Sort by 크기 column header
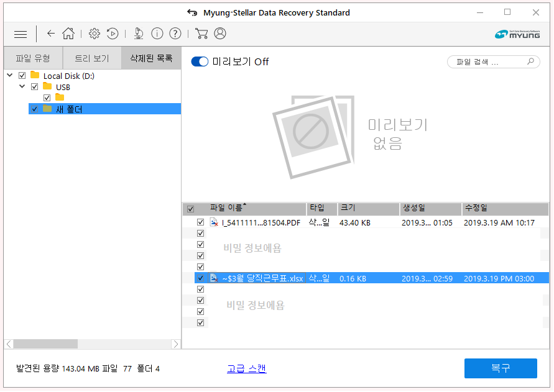The width and height of the screenshot is (554, 392). 369,209
